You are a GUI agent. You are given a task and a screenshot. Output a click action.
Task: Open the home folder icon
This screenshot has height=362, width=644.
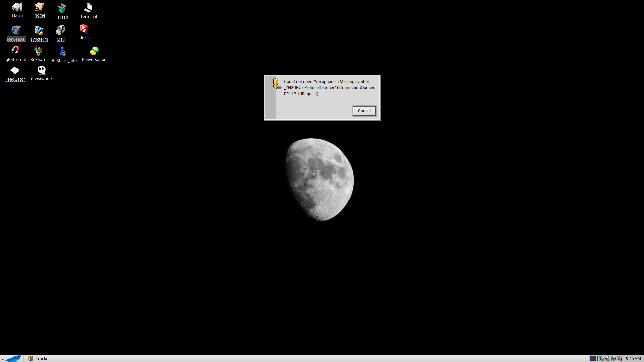coord(40,7)
